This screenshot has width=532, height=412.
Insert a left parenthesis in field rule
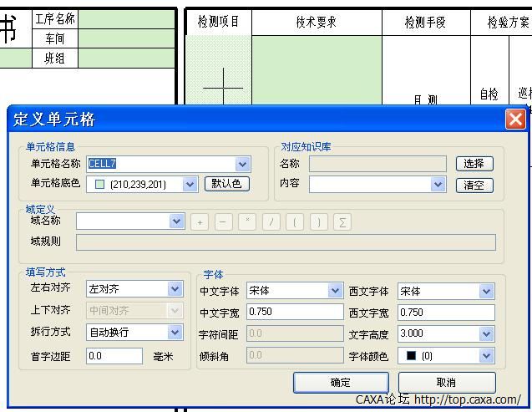[x=295, y=221]
